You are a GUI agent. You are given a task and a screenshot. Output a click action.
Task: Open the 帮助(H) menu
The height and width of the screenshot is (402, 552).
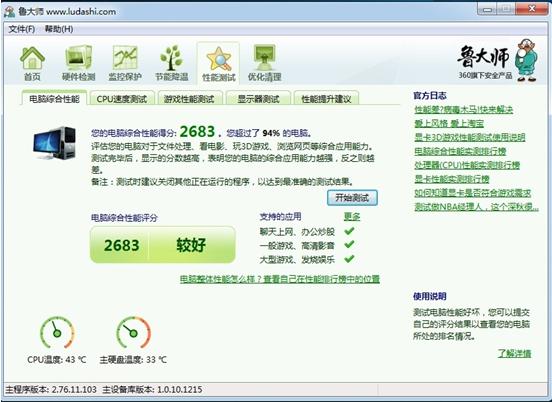(x=59, y=29)
